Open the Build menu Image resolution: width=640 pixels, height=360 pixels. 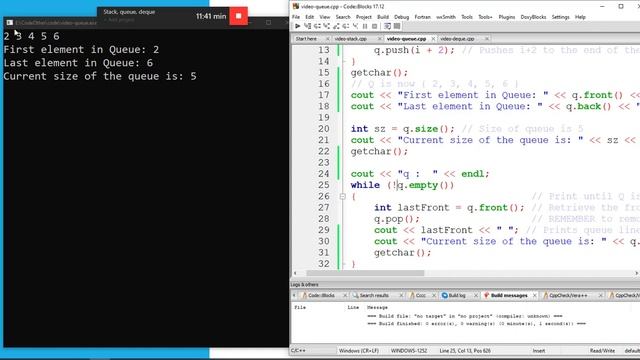point(383,17)
